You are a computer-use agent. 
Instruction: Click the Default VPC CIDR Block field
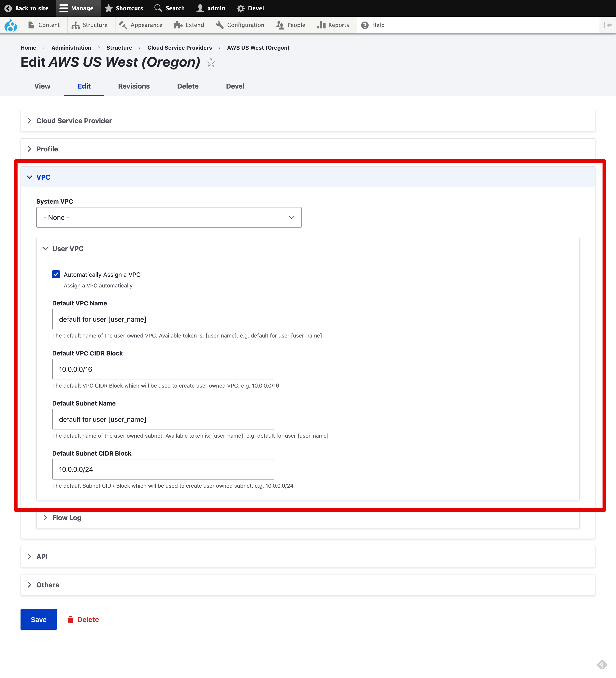[x=163, y=369]
